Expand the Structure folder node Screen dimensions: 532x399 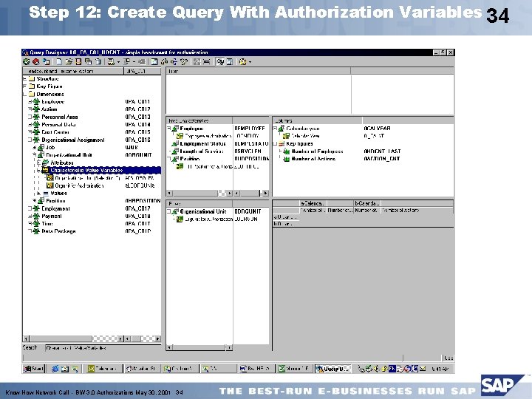pyautogui.click(x=25, y=79)
